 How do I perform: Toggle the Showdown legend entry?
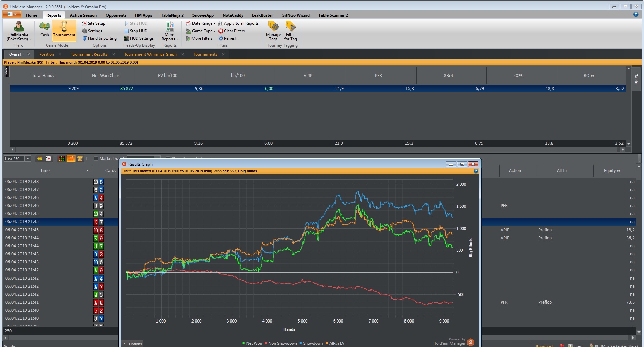pyautogui.click(x=311, y=343)
